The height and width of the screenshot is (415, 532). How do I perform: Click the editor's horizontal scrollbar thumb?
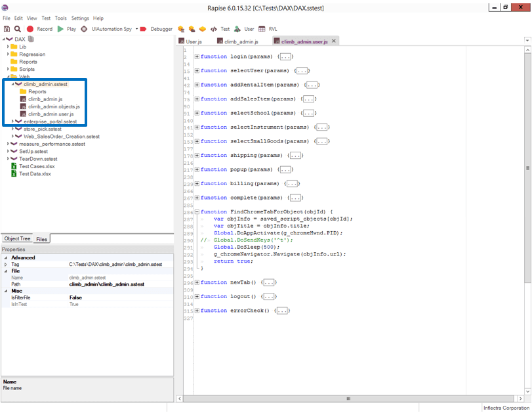tap(348, 399)
